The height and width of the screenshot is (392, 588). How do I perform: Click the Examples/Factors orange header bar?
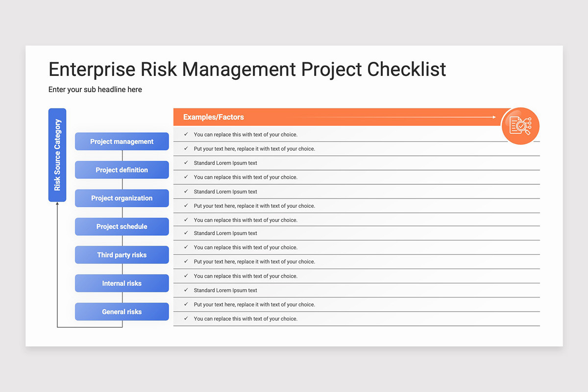(x=338, y=117)
